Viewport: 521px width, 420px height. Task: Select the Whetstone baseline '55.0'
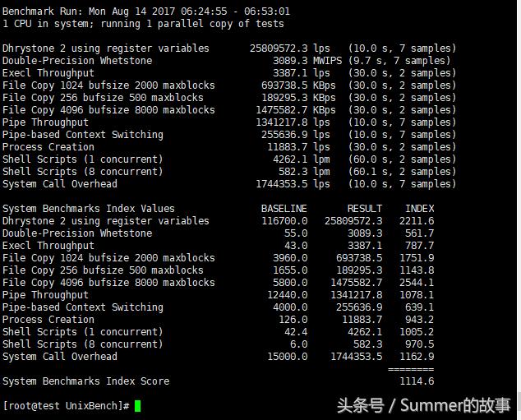click(x=296, y=233)
